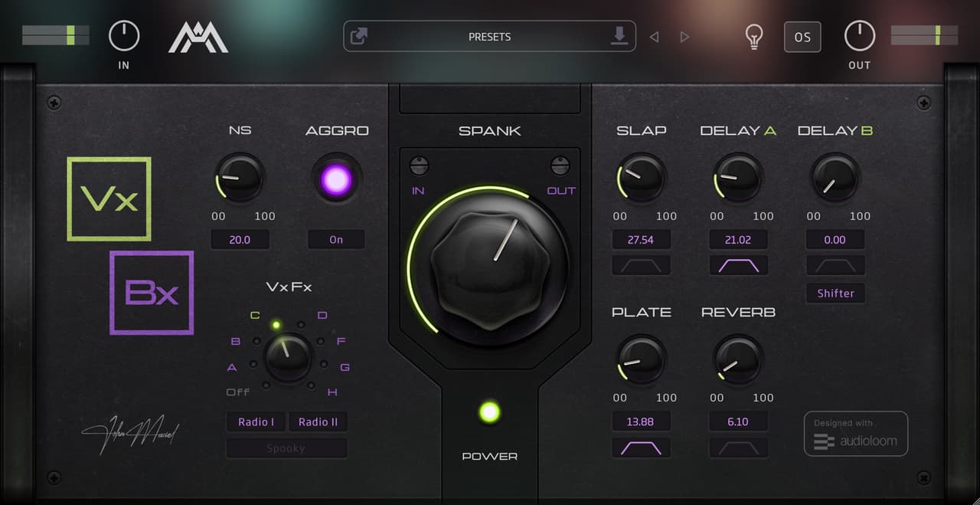Viewport: 980px width, 505px height.
Task: Open the Spooky selector box
Action: pos(286,448)
